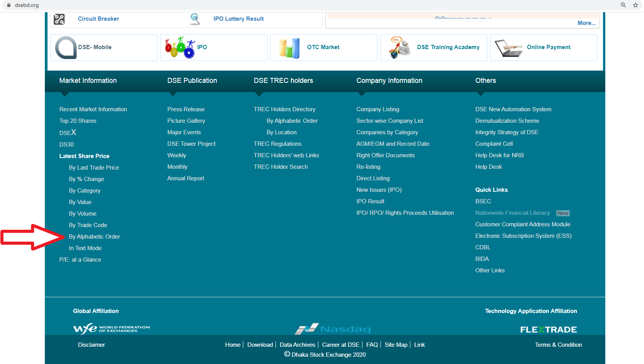Open the Circuit Breaker link
Image resolution: width=644 pixels, height=364 pixels.
coord(98,19)
